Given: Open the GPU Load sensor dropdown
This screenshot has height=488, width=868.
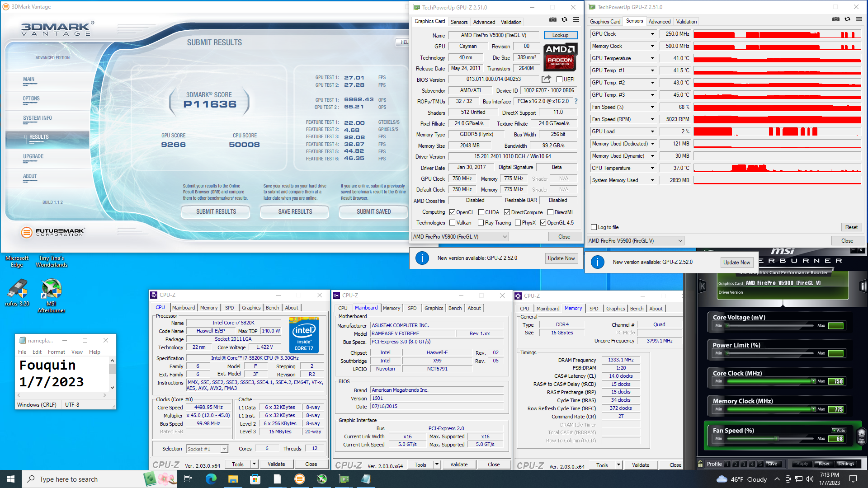Looking at the screenshot, I should click(x=652, y=131).
